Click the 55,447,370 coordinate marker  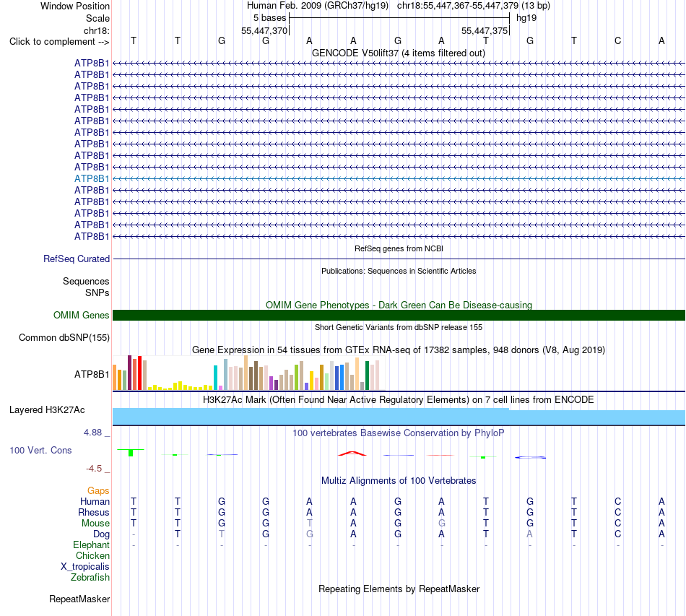click(x=264, y=30)
